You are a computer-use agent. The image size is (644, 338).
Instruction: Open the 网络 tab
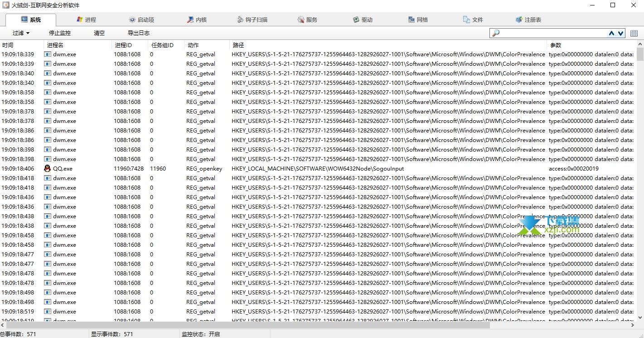coord(418,20)
